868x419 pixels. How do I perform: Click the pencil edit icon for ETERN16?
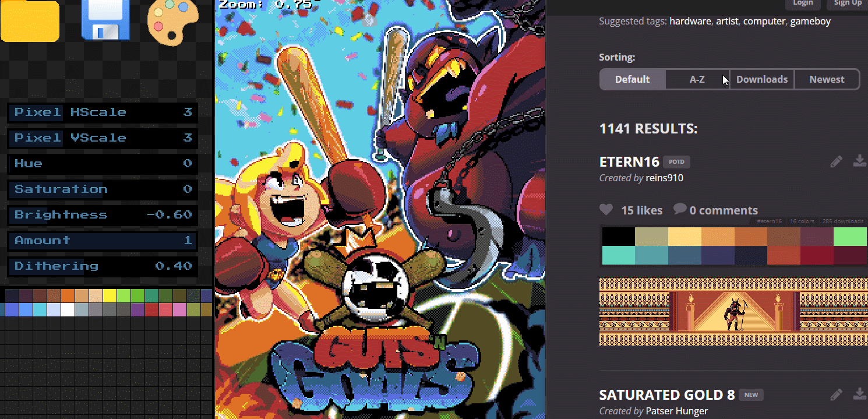(837, 161)
